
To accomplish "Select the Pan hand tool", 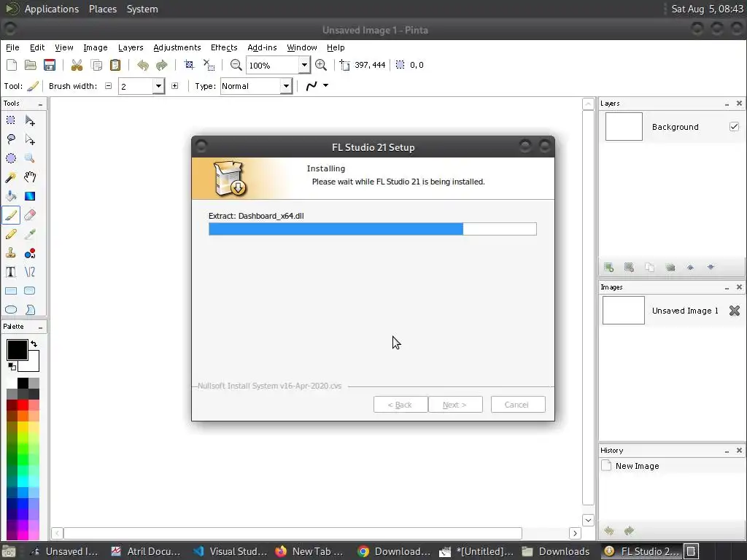I will [30, 177].
